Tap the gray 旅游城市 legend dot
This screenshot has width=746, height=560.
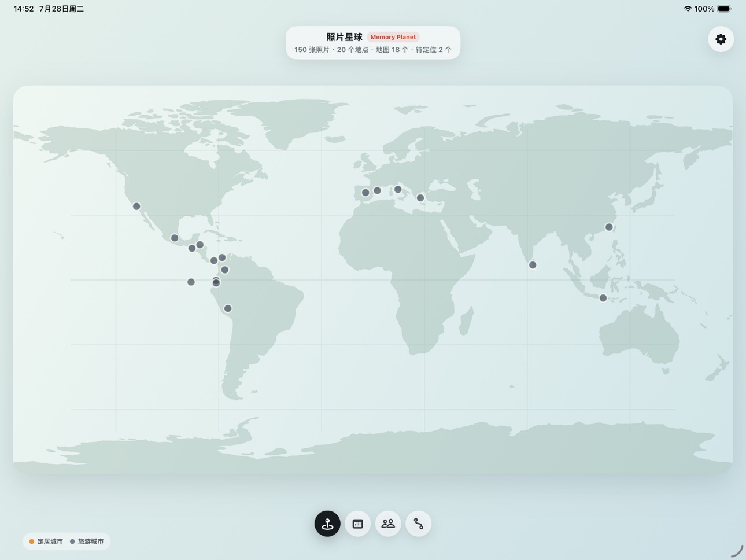coord(72,541)
